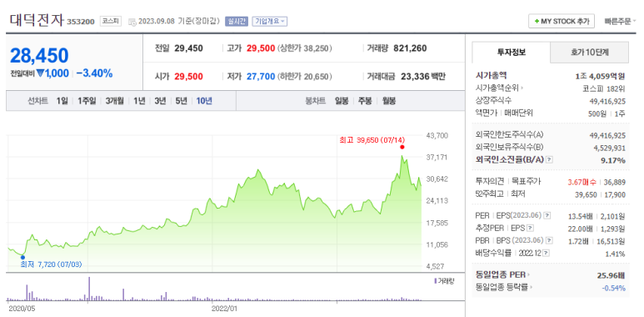
Task: Click the 43,700 price axis label
Action: pos(438,135)
